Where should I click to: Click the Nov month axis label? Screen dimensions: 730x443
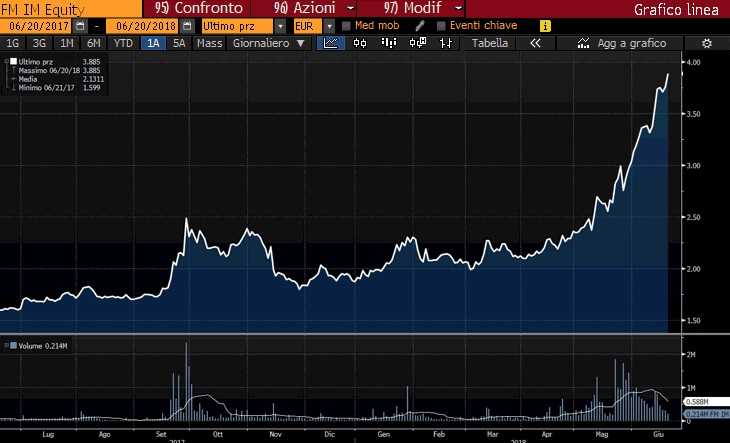pyautogui.click(x=275, y=435)
